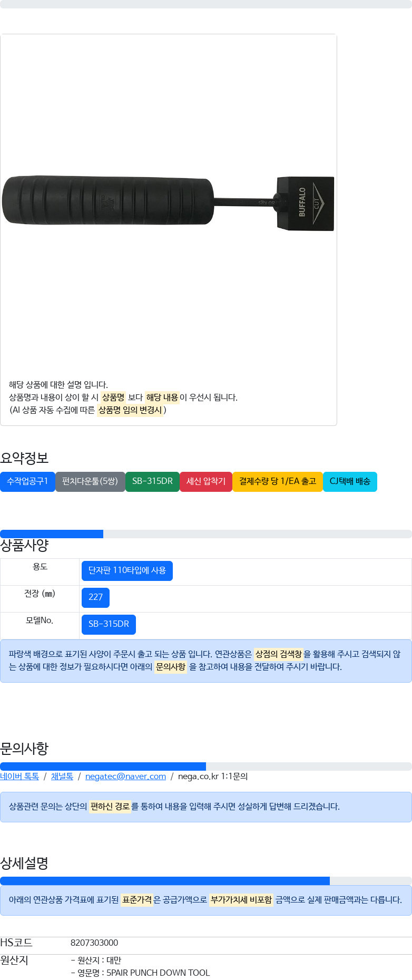This screenshot has height=980, width=412.
Task: Click the nega.co.kr 1:1문의 text
Action: pos(213,776)
